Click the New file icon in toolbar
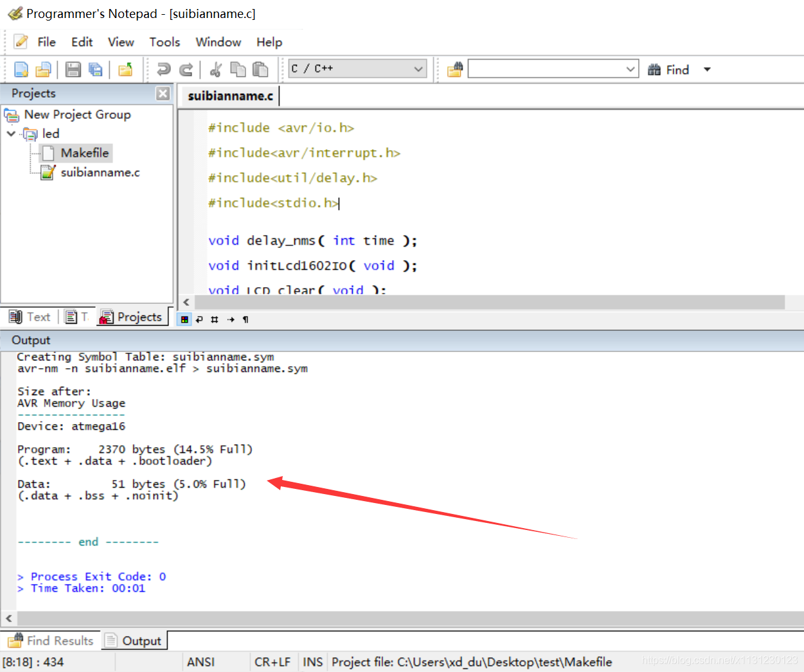 coord(21,69)
